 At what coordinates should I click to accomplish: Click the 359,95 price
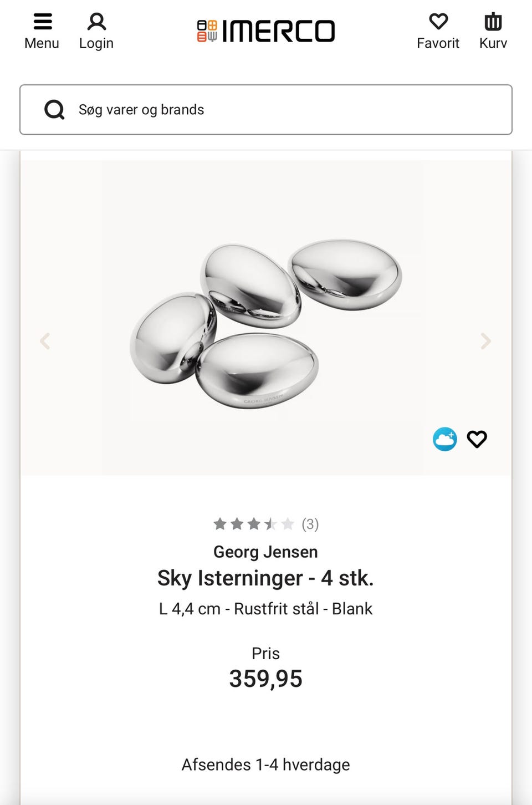tap(265, 679)
